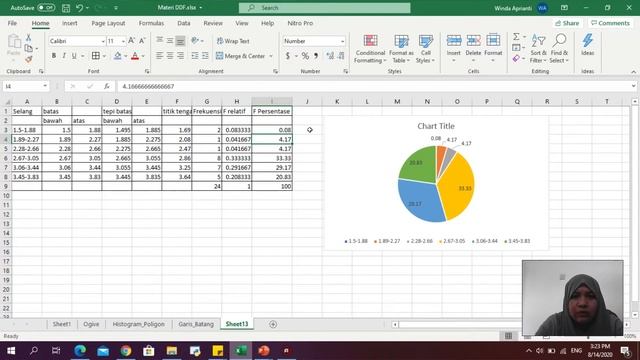640x360 pixels.
Task: Click the AutoSum sigma icon
Action: pyautogui.click(x=516, y=37)
